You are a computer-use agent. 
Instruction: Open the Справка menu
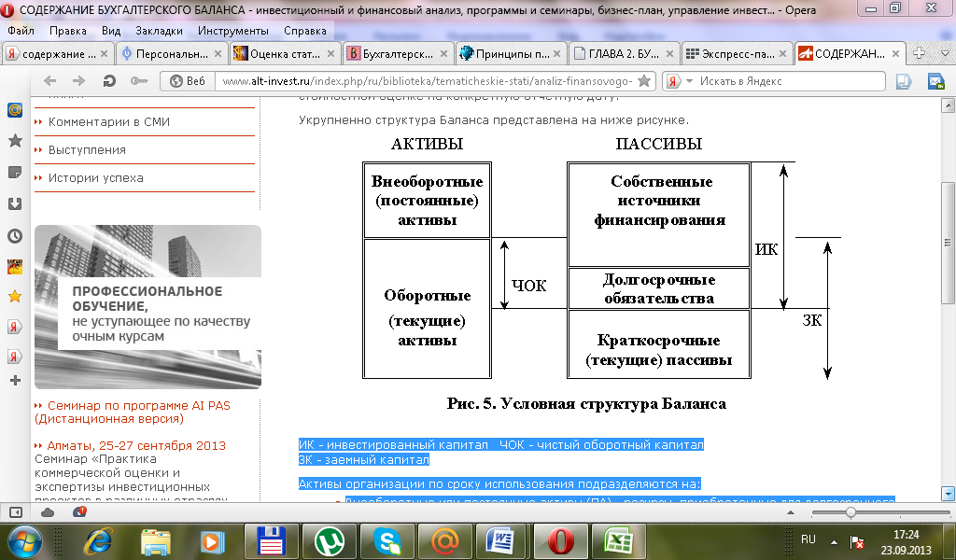click(305, 31)
